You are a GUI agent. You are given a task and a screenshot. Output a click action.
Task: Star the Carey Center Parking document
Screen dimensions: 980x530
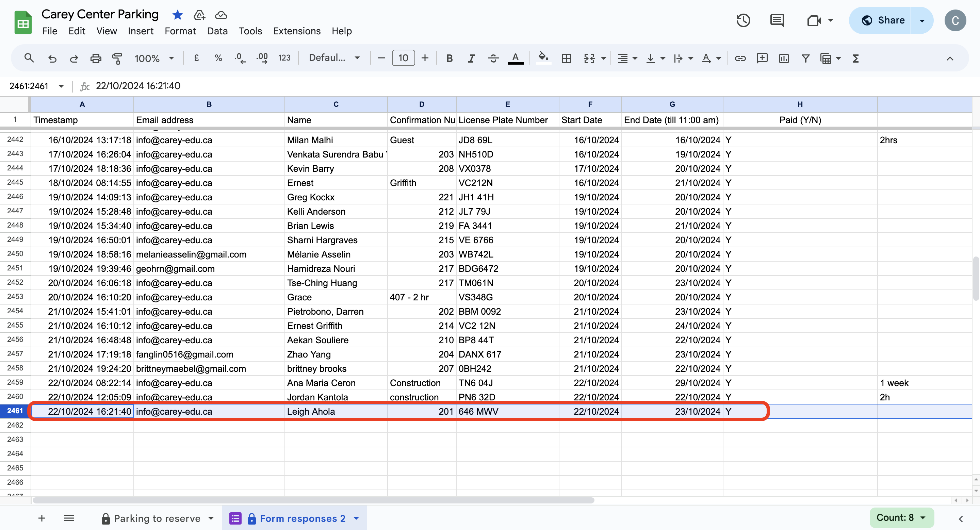tap(177, 15)
